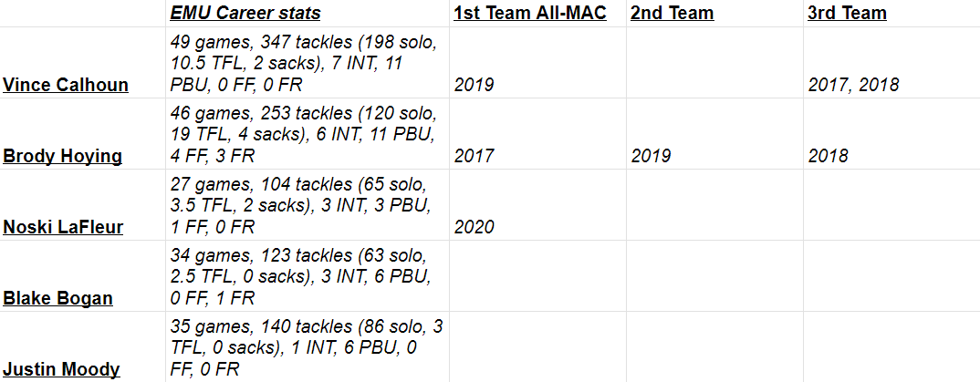
Task: Click Hoying's 2018 third team cell
Action: point(829,156)
